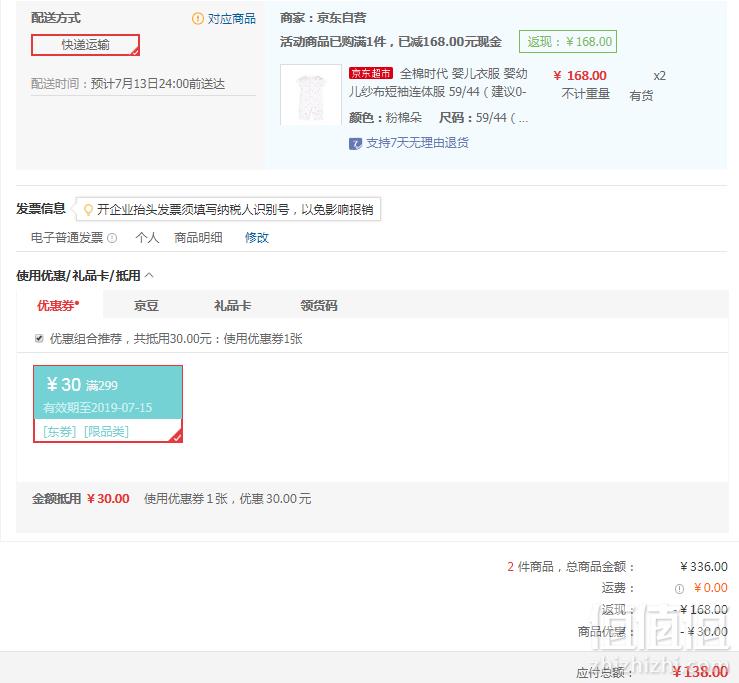Open the 全棉时代 婴儿衣服 product title

[438, 82]
